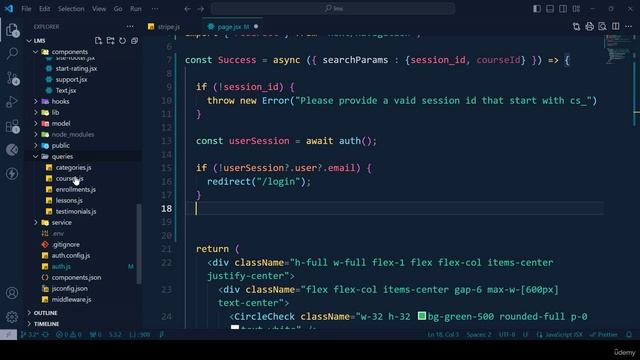Change encoding via UTF-8 status item
Screen dimensions: 640x360
click(507, 335)
